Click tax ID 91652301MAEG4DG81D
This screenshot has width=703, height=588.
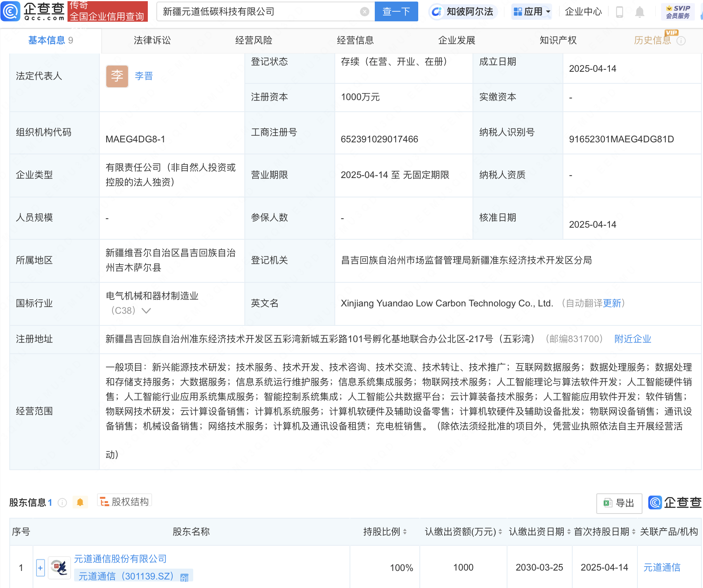point(621,139)
